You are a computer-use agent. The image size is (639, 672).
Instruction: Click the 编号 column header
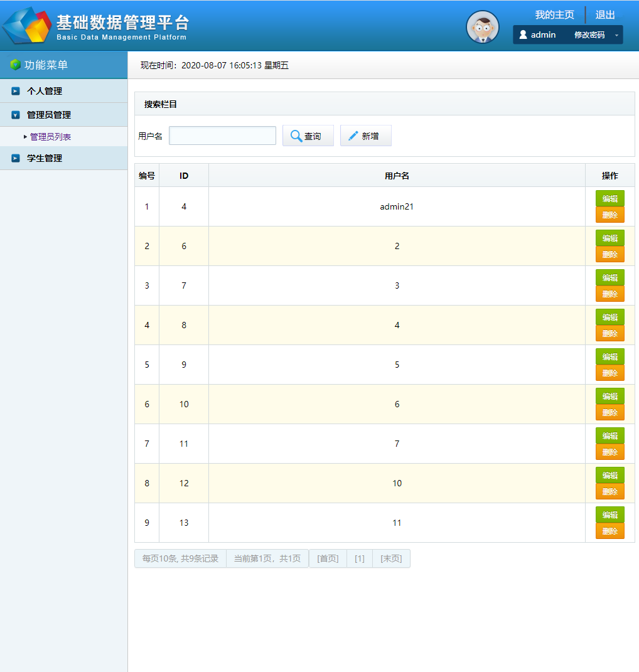147,176
